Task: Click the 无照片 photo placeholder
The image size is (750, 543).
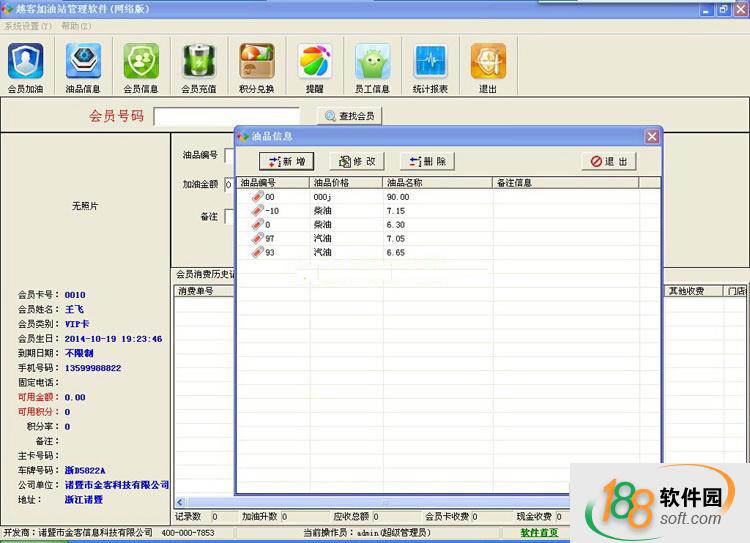Action: coord(85,206)
